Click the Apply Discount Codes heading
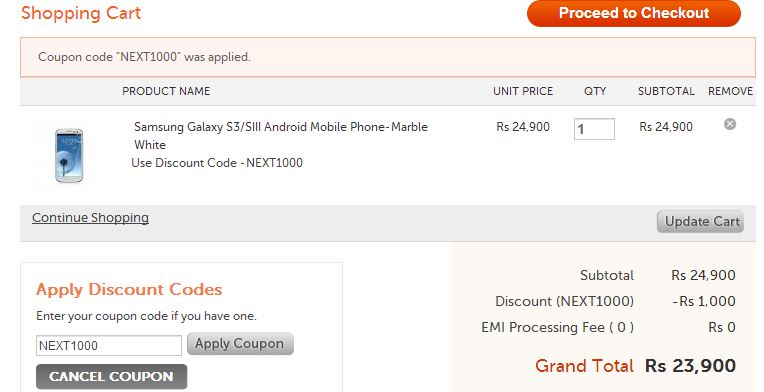The image size is (764, 392). point(129,290)
